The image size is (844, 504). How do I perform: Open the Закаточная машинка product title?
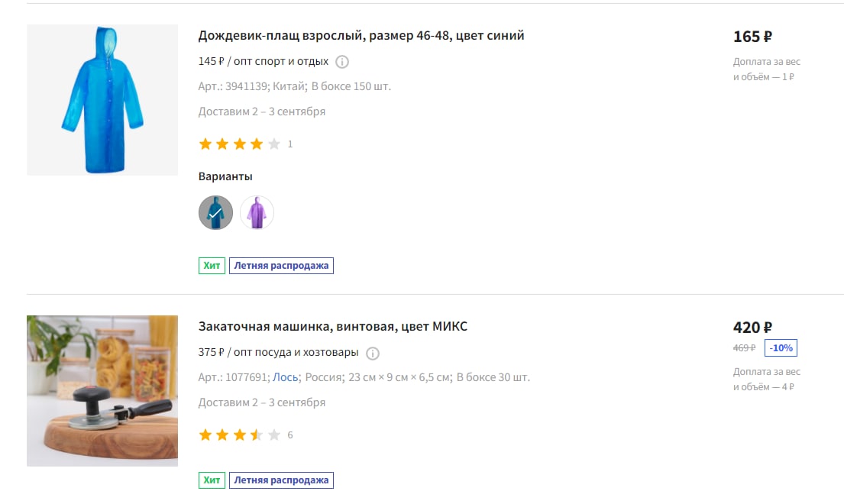click(x=333, y=327)
